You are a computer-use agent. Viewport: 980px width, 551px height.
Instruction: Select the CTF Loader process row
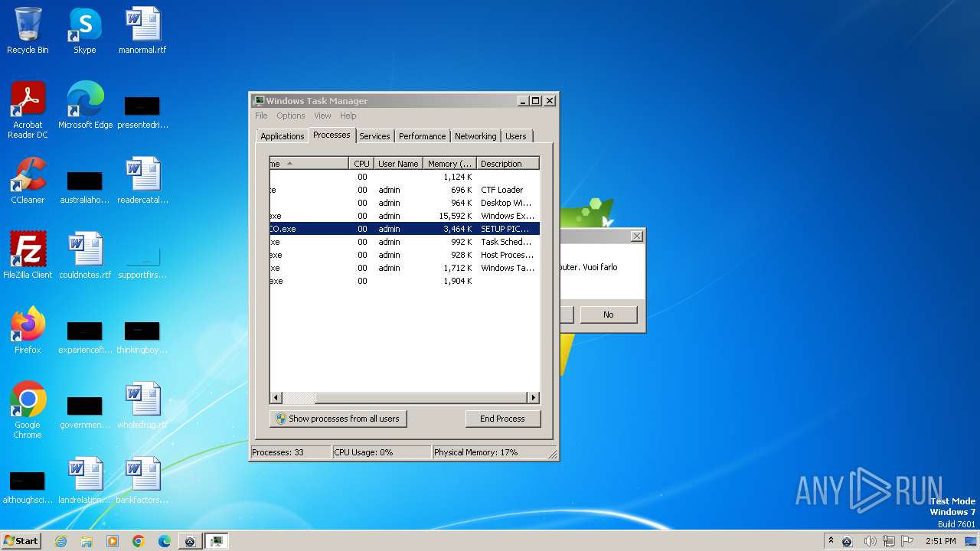tap(404, 190)
